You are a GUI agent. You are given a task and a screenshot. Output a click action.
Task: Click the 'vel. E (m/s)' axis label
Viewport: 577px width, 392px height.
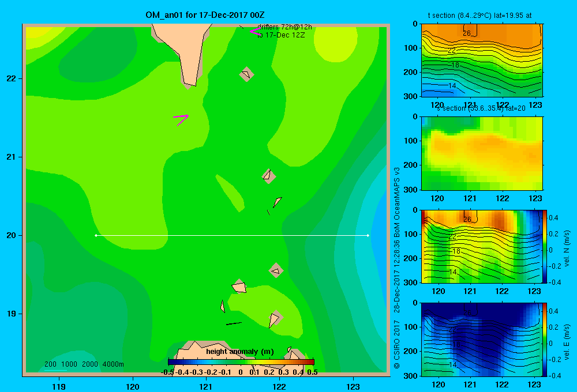[567, 342]
